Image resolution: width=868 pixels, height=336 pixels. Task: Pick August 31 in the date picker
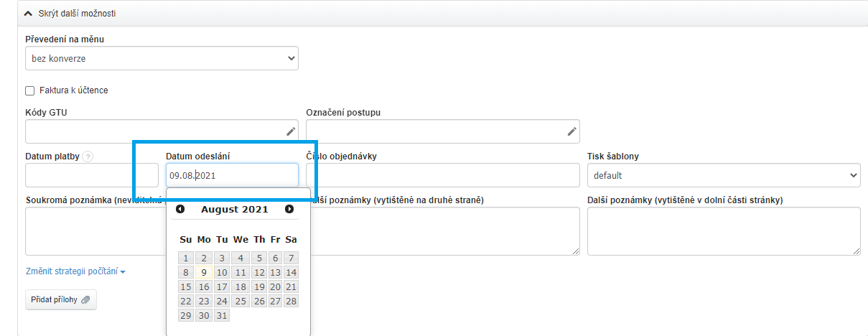[222, 316]
